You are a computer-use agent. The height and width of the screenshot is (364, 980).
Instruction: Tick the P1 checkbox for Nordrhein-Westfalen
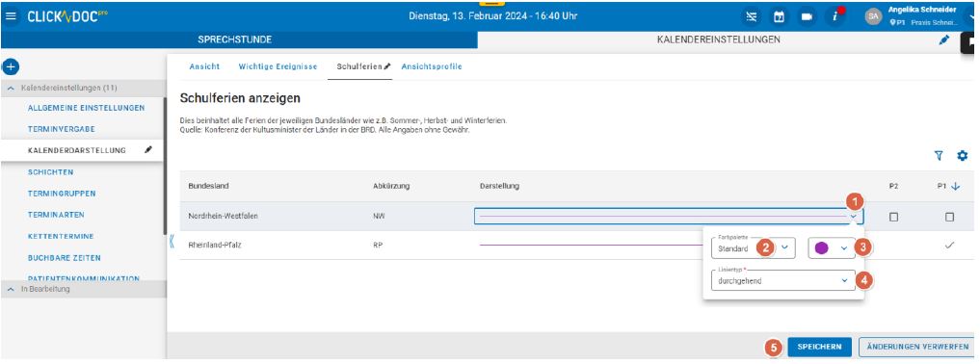949,217
